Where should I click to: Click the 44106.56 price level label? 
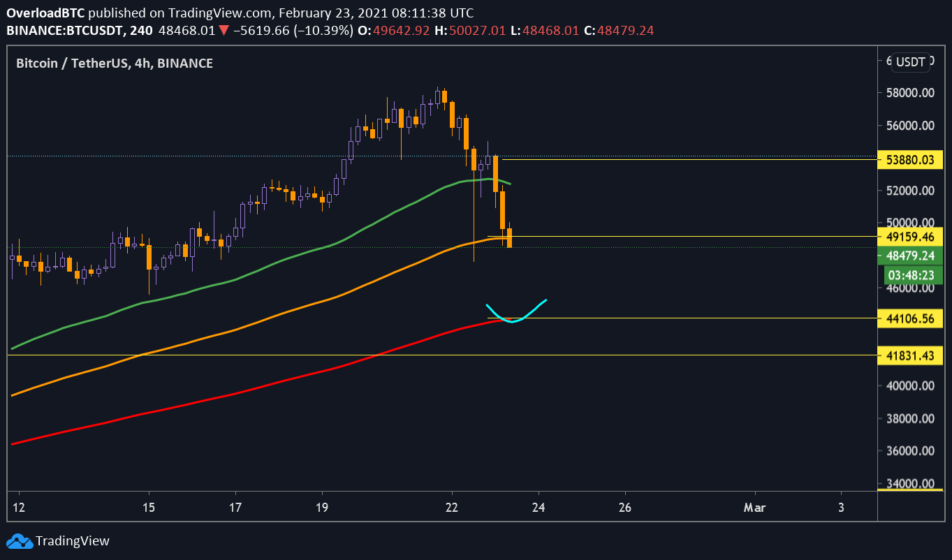click(x=910, y=318)
